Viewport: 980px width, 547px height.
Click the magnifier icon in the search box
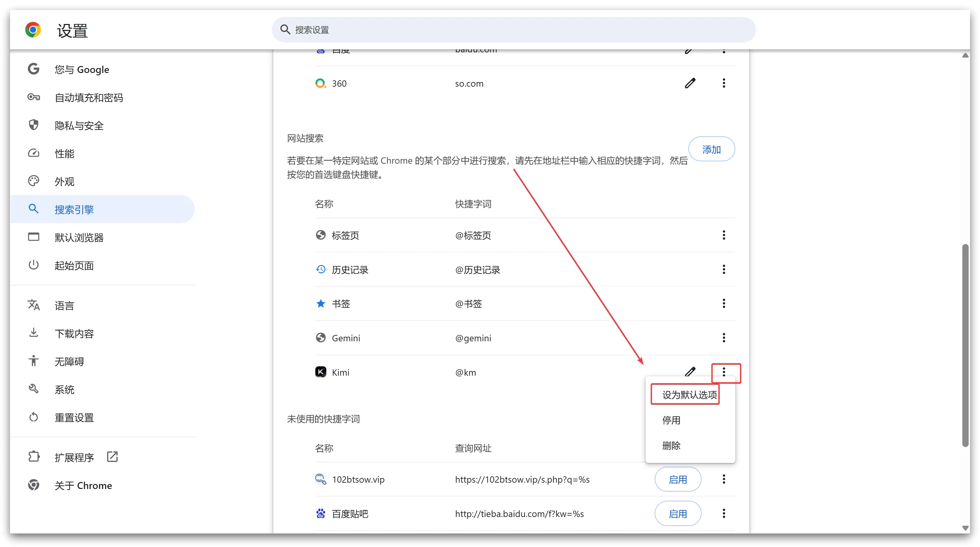[x=285, y=30]
